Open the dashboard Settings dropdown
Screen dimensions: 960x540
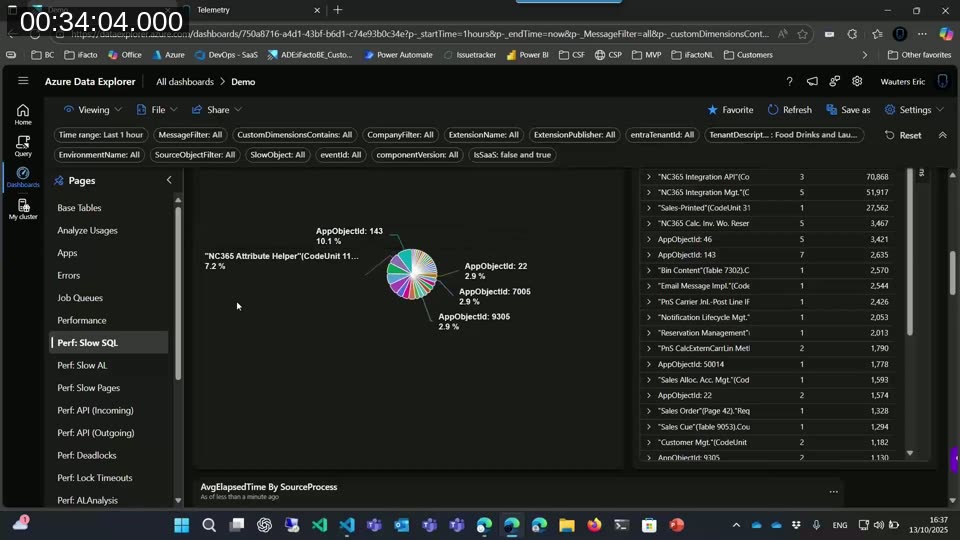pos(914,110)
